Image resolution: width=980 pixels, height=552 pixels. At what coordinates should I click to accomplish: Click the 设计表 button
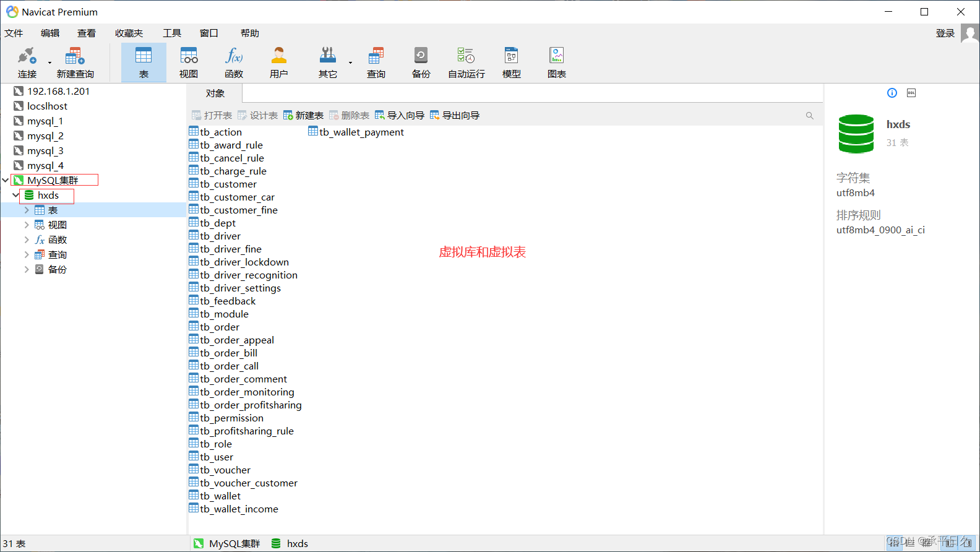click(x=257, y=116)
